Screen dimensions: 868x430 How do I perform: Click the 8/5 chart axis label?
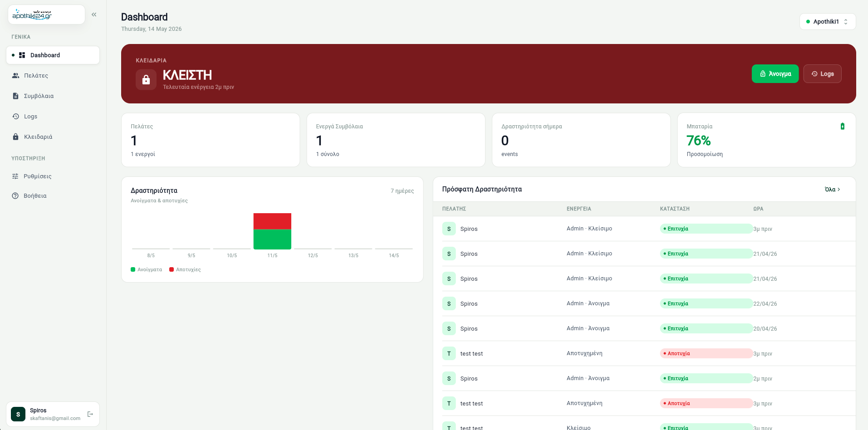click(x=151, y=256)
